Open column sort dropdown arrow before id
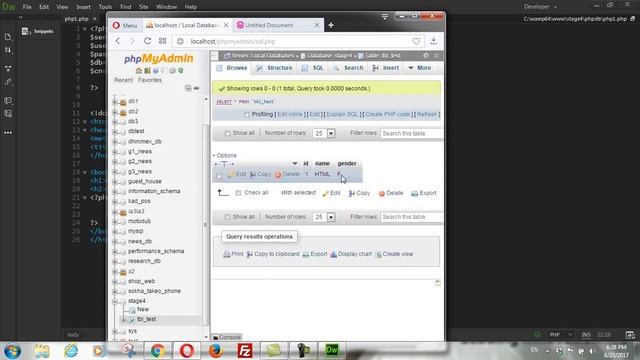This screenshot has width=640, height=360. tap(295, 164)
